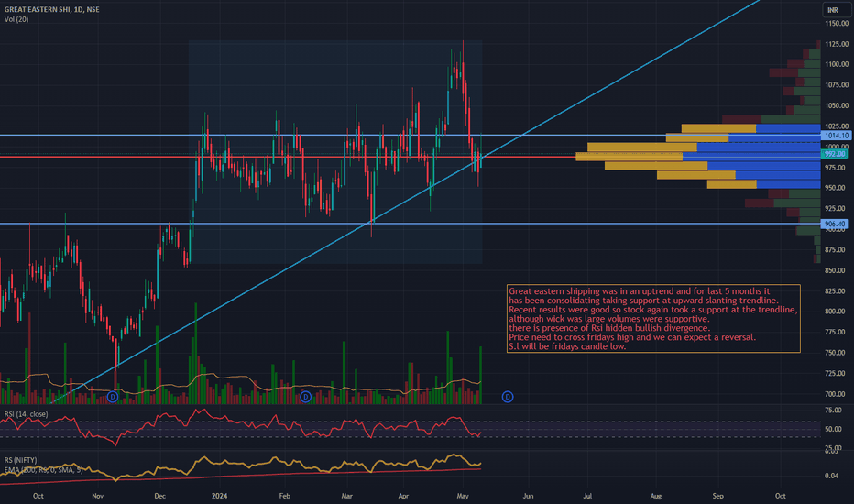Image resolution: width=854 pixels, height=504 pixels.
Task: Click the Jul label on time axis
Action: (x=587, y=496)
